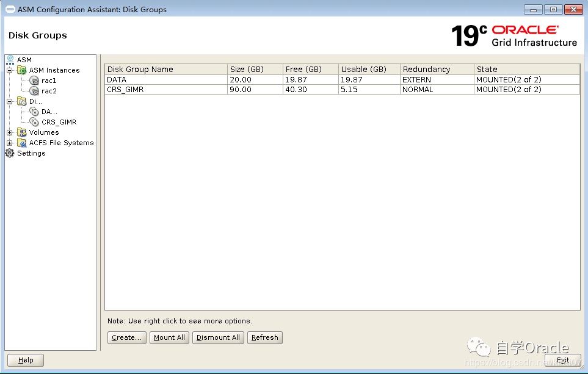Click the Dismount All button
Viewport: 588px width, 374px height.
218,337
